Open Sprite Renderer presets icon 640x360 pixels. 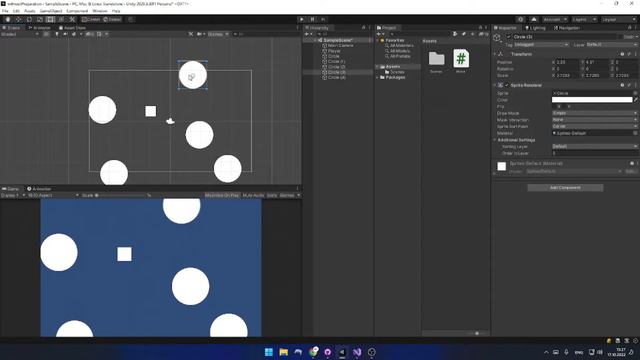[x=629, y=85]
